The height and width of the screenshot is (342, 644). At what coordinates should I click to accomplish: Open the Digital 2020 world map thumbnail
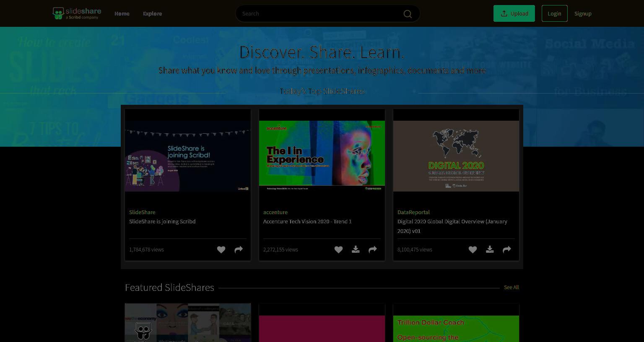(456, 156)
